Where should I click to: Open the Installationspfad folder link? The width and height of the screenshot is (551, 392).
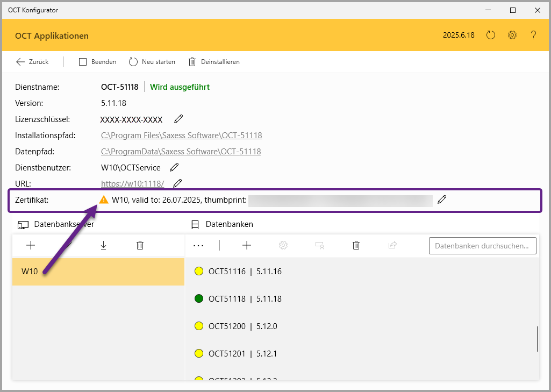click(181, 136)
